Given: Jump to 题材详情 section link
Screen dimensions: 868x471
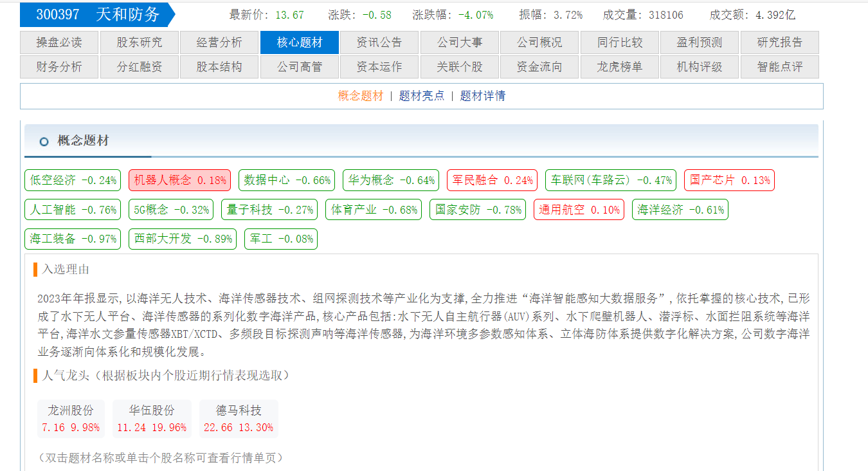Looking at the screenshot, I should click(482, 96).
